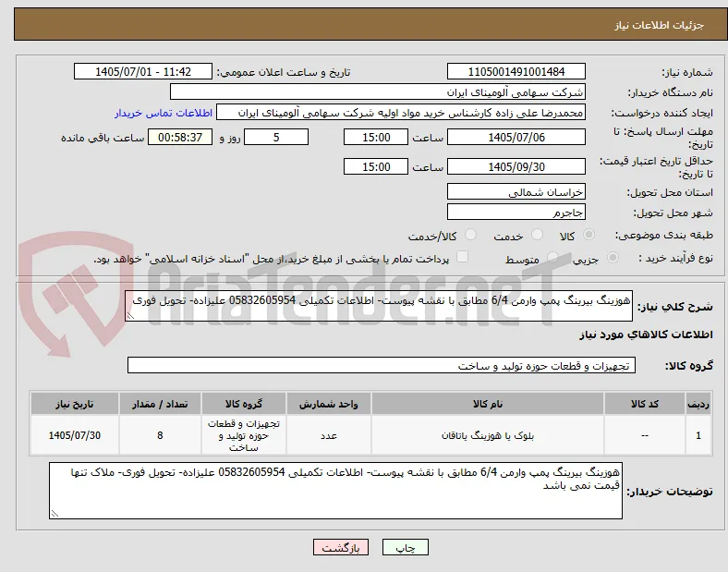Click the price validity time field
728x572 pixels.
[x=376, y=166]
